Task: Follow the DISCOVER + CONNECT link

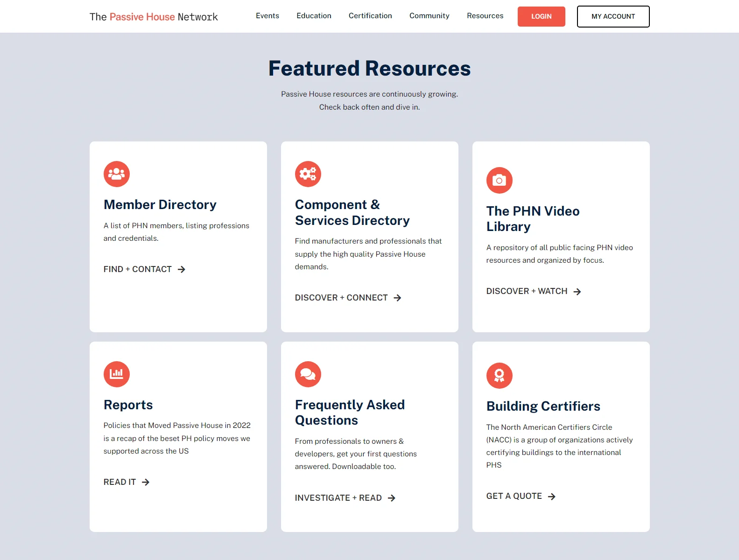Action: point(348,298)
